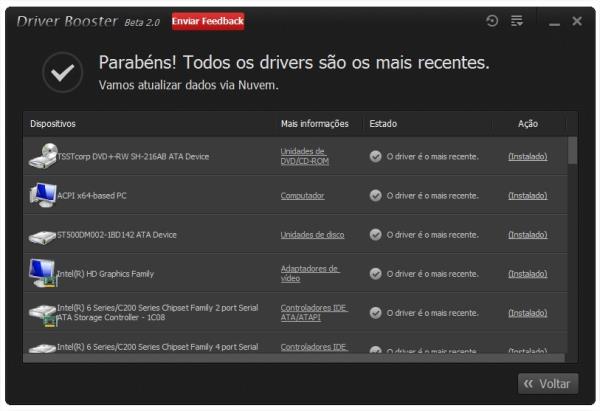Click Instalado link in ST500DM002 row

(528, 235)
